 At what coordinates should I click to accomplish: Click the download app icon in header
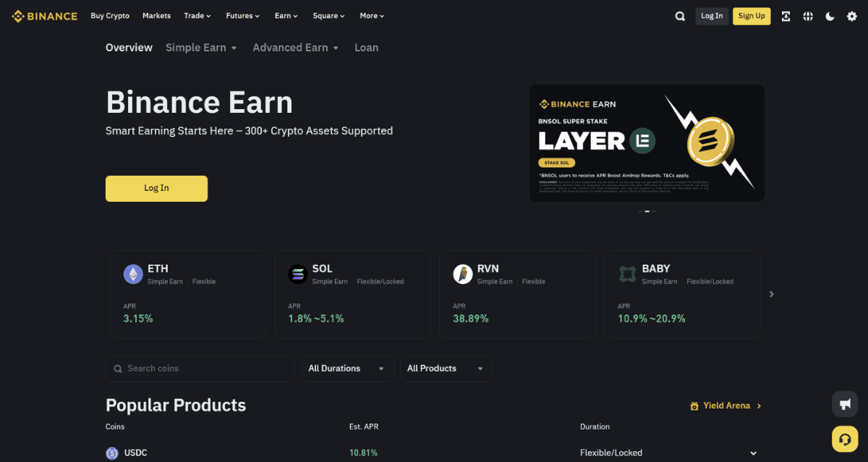(786, 15)
